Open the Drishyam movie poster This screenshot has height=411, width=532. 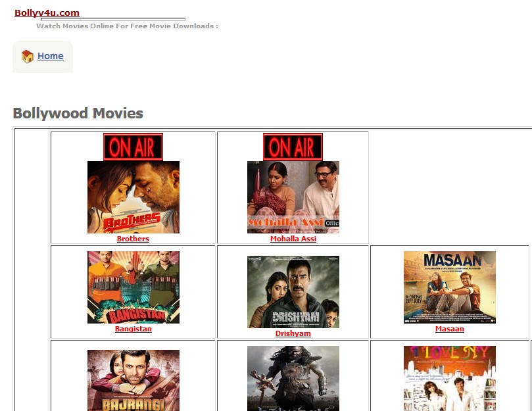tap(293, 292)
